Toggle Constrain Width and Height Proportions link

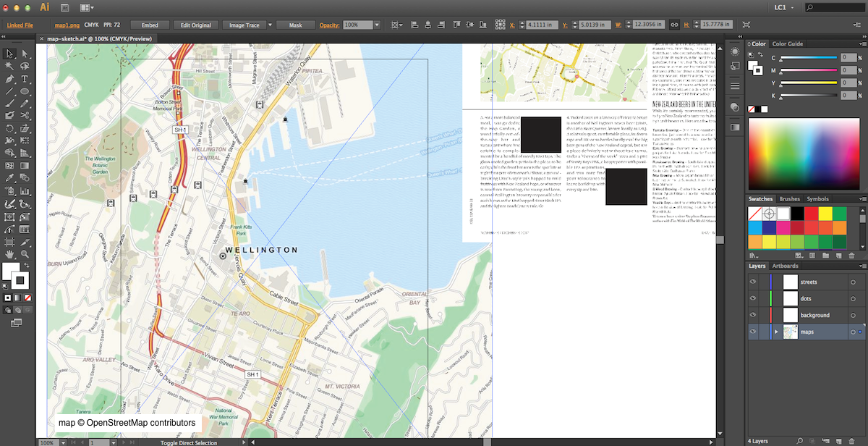click(673, 25)
